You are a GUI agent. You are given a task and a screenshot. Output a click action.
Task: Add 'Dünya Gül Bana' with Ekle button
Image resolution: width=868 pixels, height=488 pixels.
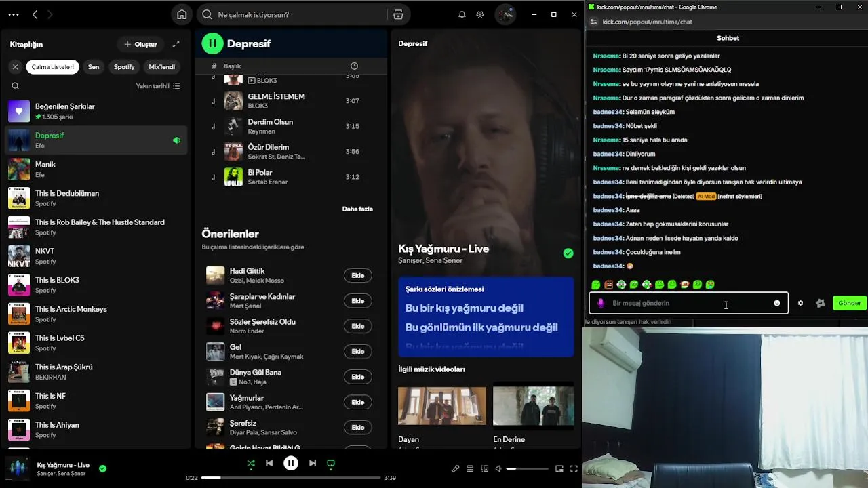coord(358,377)
